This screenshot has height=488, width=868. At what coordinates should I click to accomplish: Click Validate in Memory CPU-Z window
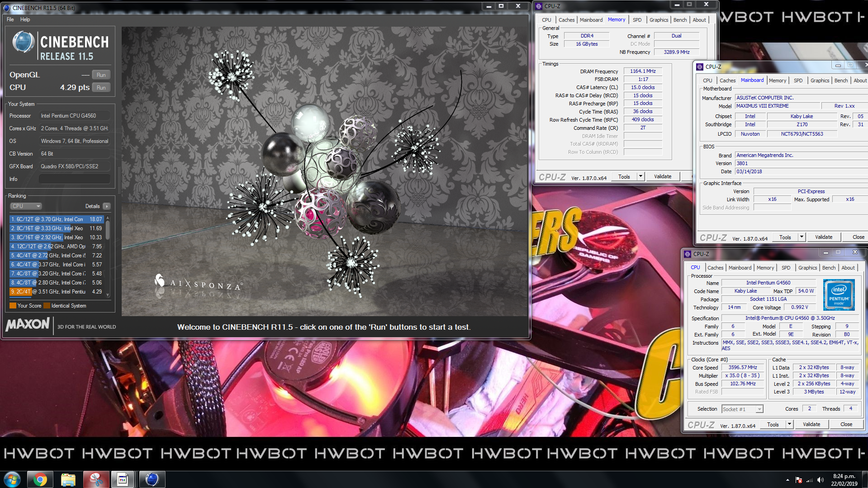pyautogui.click(x=663, y=177)
